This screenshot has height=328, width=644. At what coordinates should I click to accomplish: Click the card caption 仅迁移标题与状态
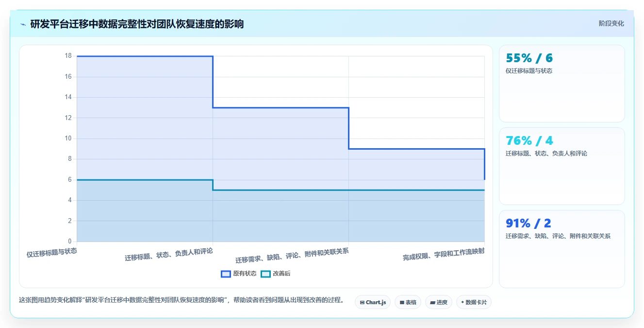point(529,71)
